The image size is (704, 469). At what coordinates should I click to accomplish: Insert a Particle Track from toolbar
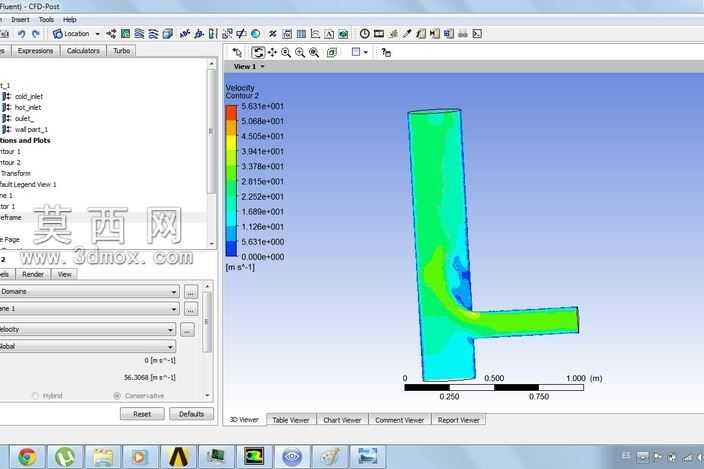154,34
